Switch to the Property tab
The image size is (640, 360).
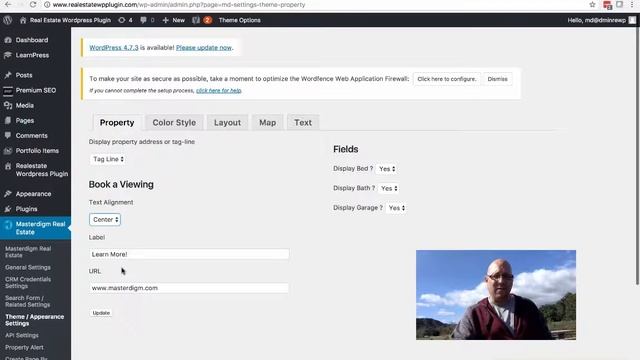(x=117, y=122)
